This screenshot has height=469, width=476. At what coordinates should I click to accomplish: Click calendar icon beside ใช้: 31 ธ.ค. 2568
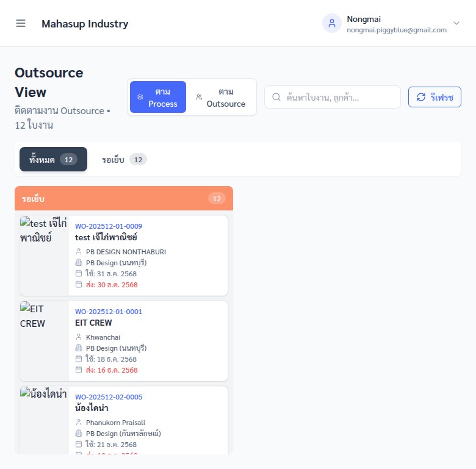pyautogui.click(x=79, y=273)
